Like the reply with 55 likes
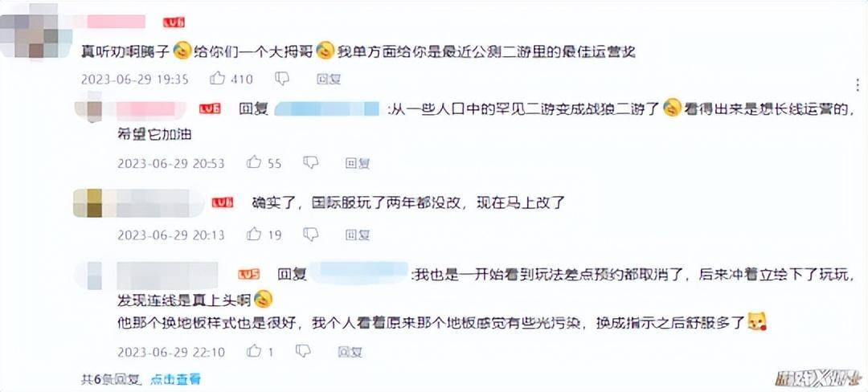This screenshot has width=868, height=392. (x=254, y=162)
